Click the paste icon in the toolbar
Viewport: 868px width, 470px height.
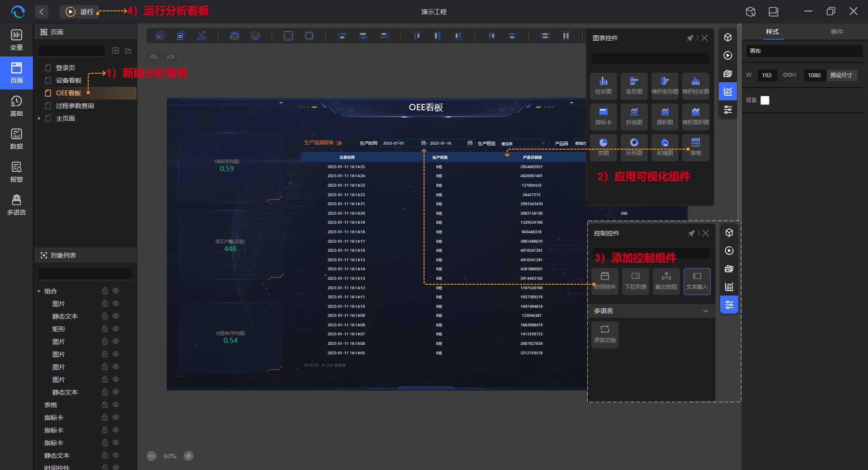point(181,36)
